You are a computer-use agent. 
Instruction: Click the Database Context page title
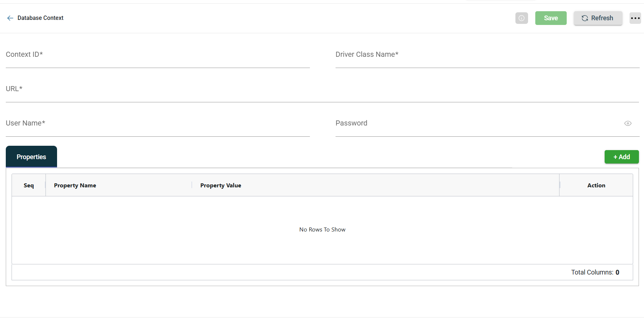coord(40,18)
